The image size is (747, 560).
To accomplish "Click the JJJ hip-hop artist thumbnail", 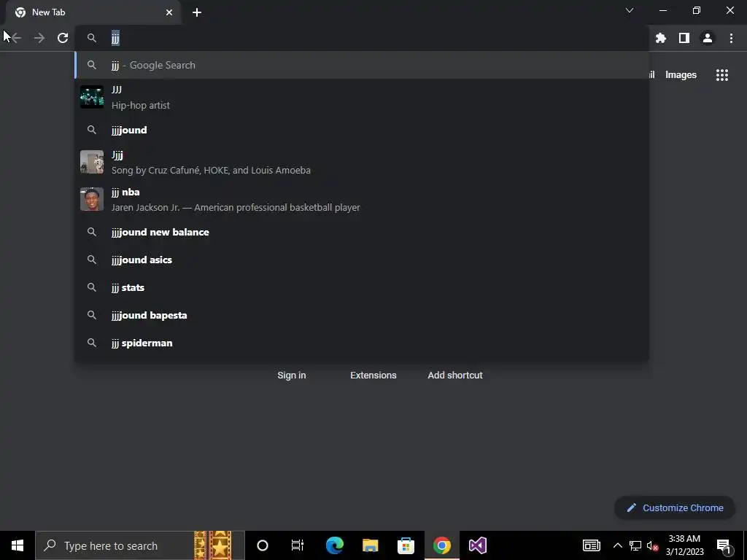I will click(92, 97).
